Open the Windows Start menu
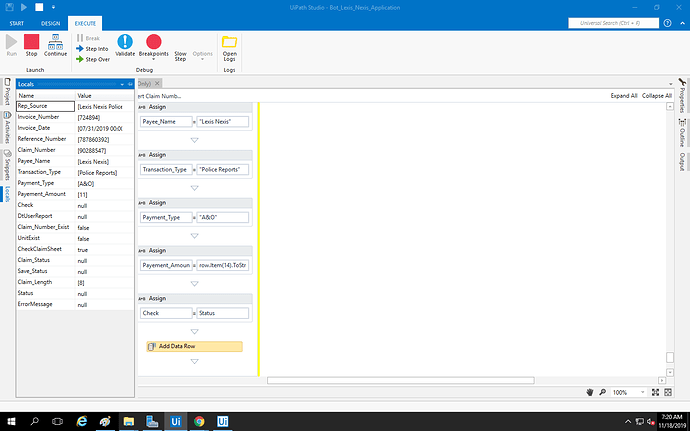 [11, 421]
